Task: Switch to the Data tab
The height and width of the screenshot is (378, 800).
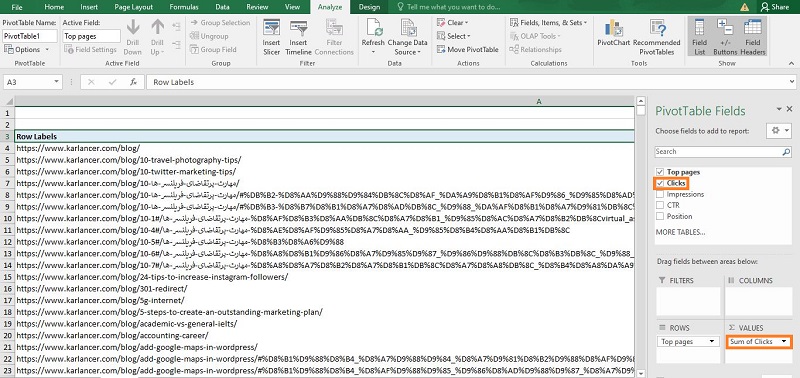Action: [x=222, y=7]
